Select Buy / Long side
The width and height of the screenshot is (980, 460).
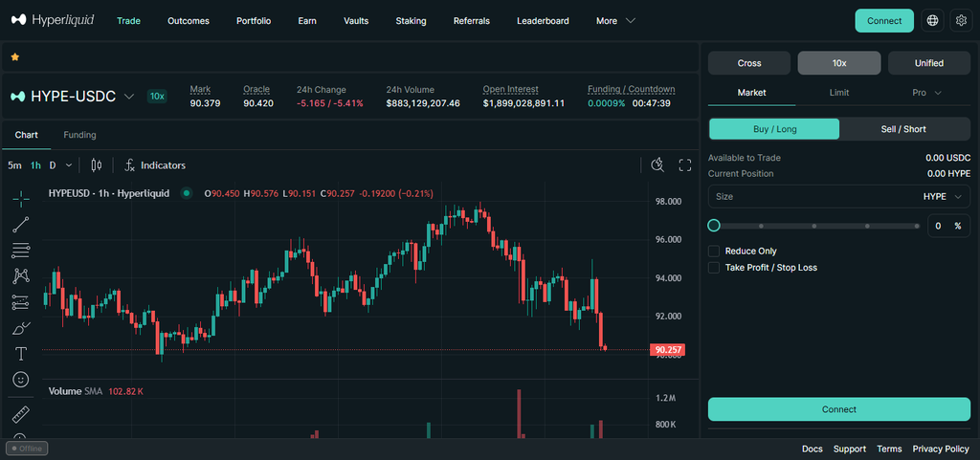(774, 128)
